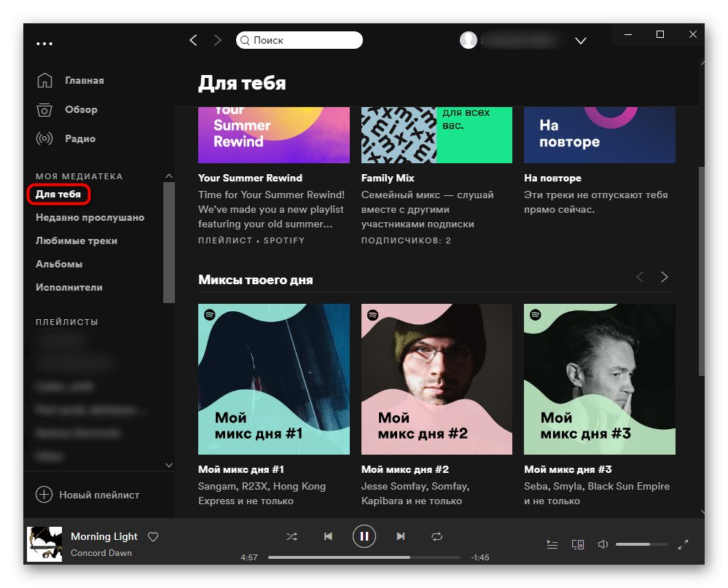Open Your Summer Rewind cover

pos(274,135)
